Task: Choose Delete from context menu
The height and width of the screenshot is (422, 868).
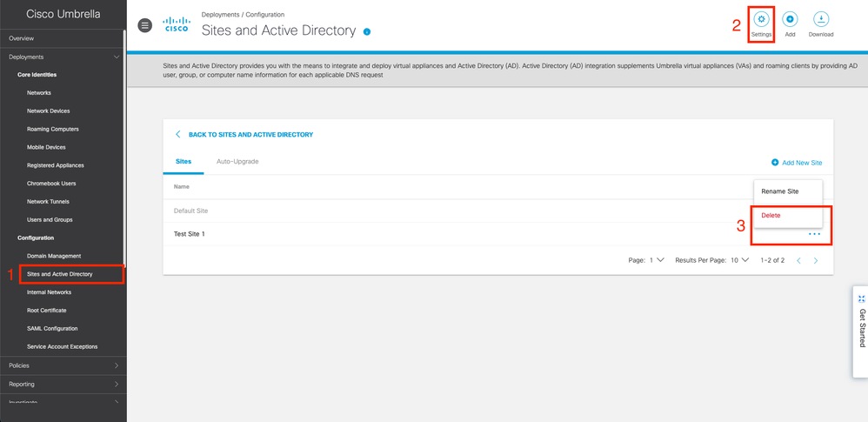Action: coord(771,215)
